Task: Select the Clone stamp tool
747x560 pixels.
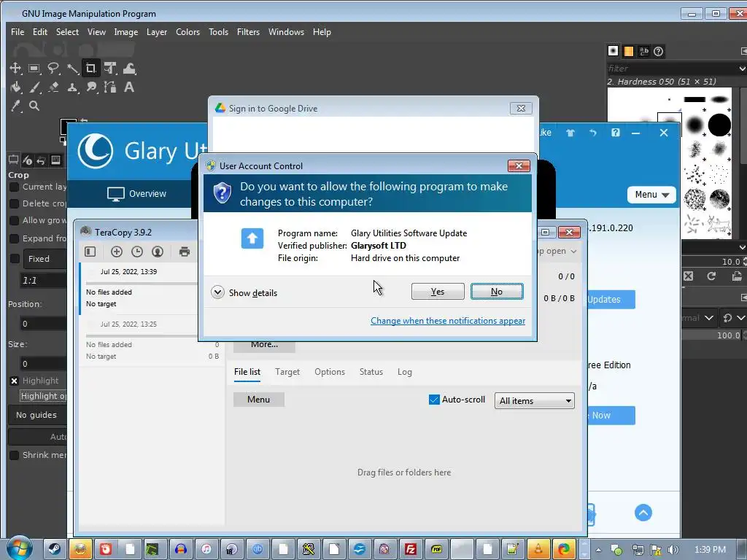Action: click(x=72, y=87)
